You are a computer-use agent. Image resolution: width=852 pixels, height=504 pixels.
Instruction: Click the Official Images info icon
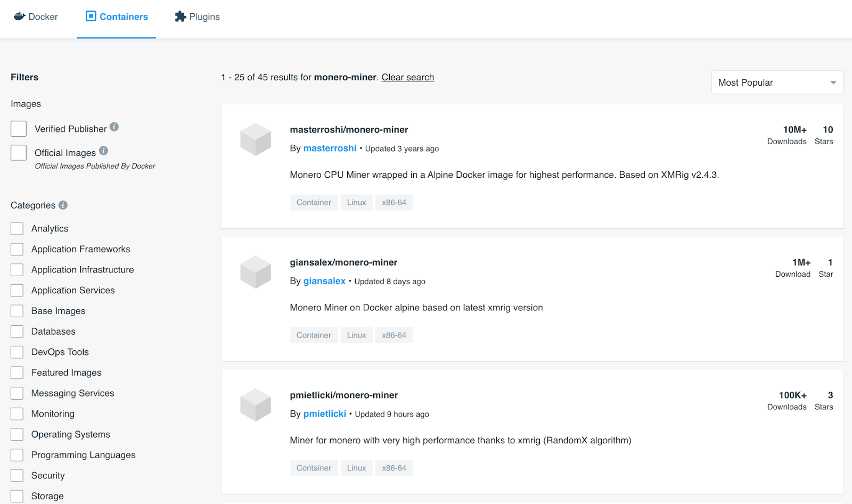[x=104, y=151]
